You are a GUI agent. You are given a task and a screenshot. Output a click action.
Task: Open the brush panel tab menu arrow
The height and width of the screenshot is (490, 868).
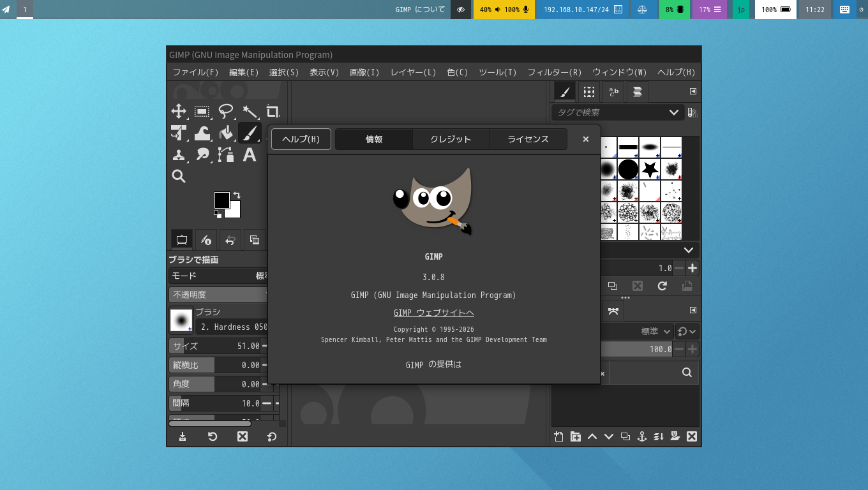[x=692, y=91]
